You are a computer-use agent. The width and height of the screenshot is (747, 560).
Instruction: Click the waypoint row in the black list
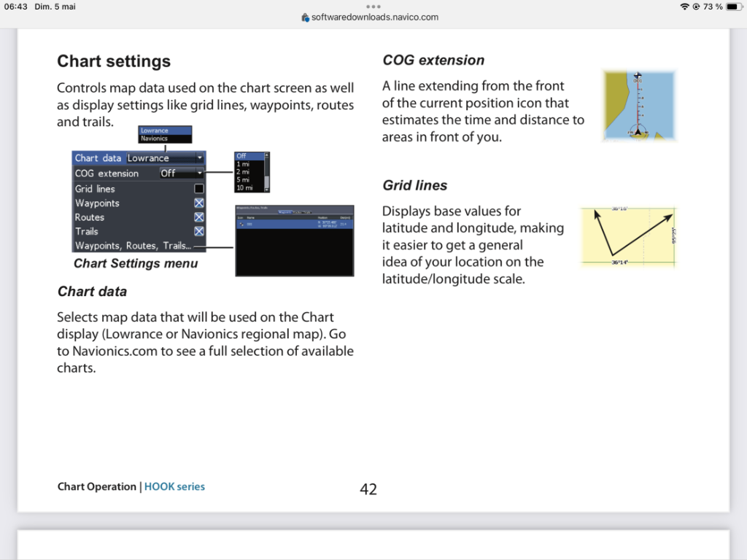pyautogui.click(x=293, y=225)
